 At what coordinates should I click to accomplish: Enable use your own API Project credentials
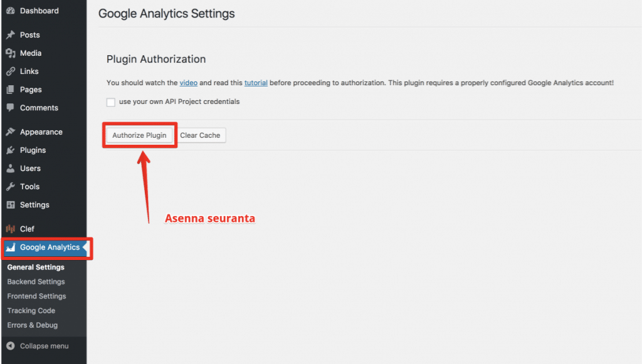coord(110,102)
